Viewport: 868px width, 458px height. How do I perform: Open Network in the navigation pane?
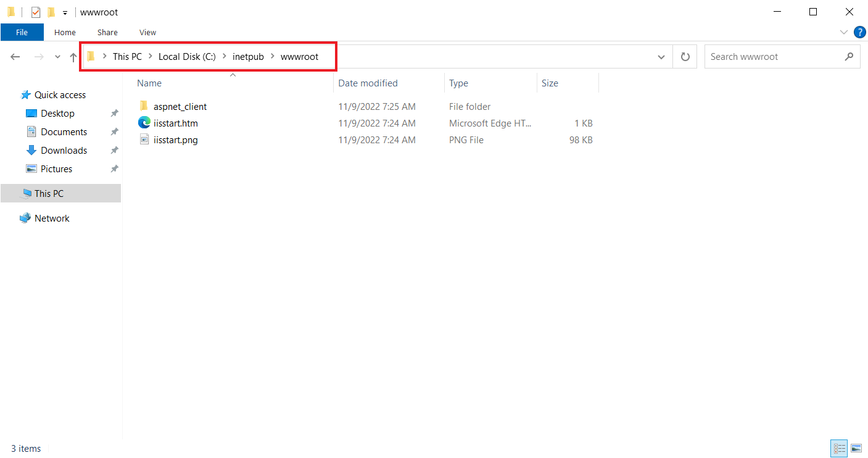[52, 218]
